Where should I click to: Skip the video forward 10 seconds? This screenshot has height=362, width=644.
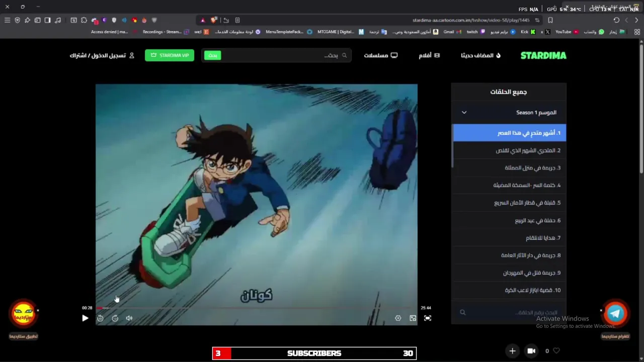point(115,318)
